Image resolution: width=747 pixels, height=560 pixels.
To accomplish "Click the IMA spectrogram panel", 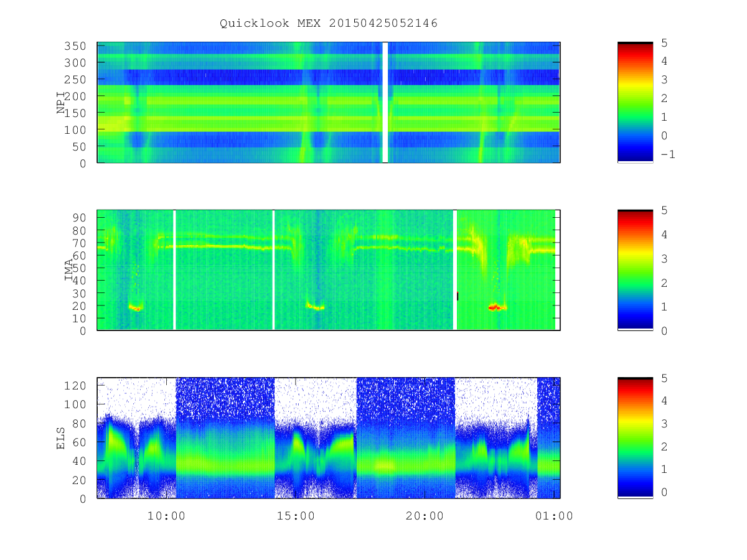I will (x=329, y=270).
